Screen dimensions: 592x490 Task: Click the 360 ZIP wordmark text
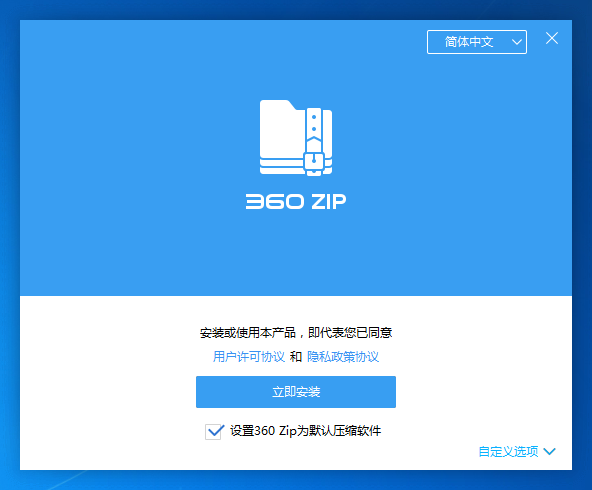pos(296,201)
